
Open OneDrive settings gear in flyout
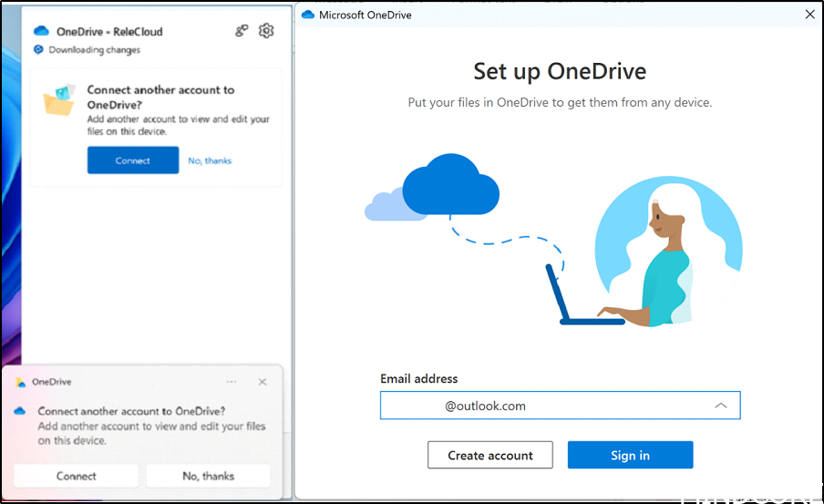pyautogui.click(x=266, y=31)
